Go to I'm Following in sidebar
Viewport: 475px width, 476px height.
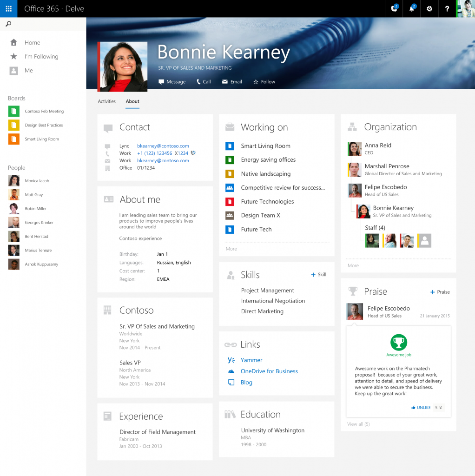tap(41, 56)
